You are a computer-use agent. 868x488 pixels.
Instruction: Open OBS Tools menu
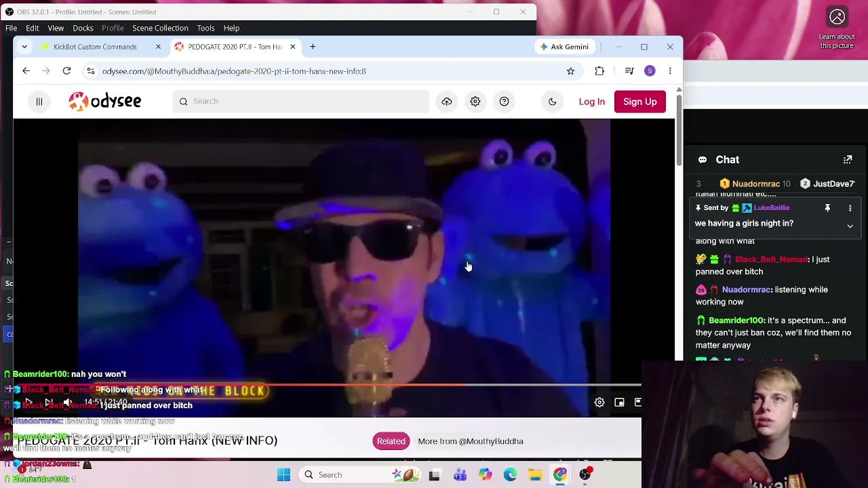point(205,28)
